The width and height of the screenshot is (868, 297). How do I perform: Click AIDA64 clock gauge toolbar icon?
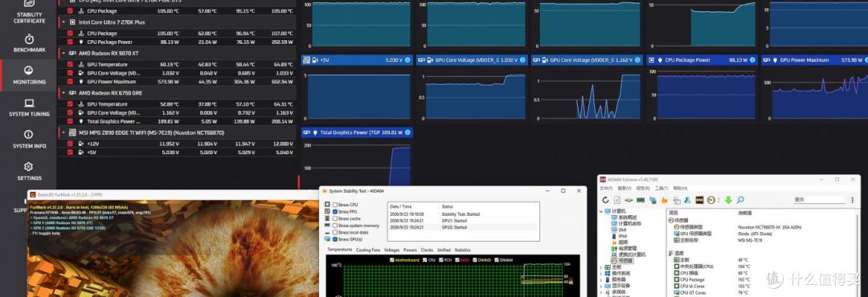(x=711, y=200)
